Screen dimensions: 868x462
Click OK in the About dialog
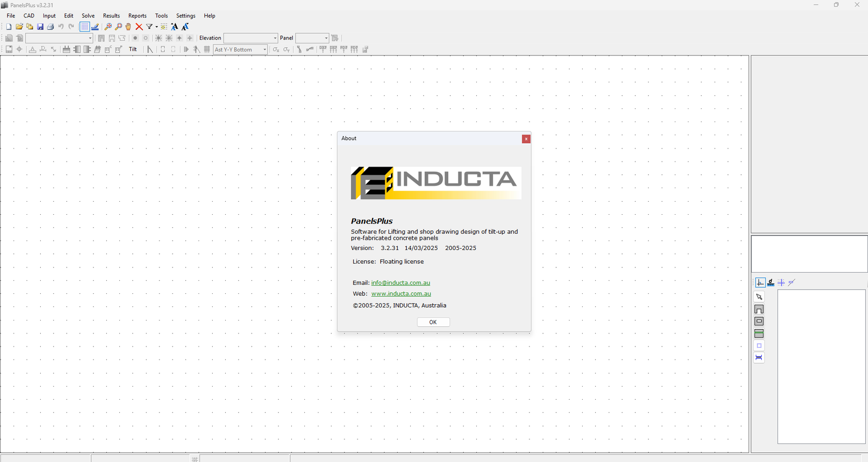[x=433, y=322]
